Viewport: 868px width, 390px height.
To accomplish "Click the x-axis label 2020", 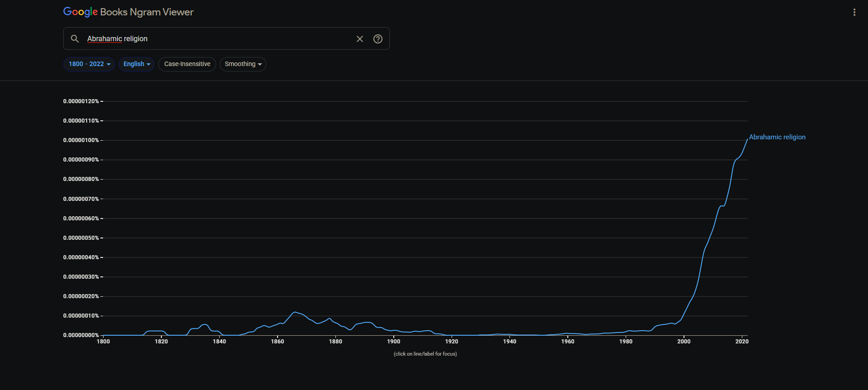I will (x=742, y=342).
